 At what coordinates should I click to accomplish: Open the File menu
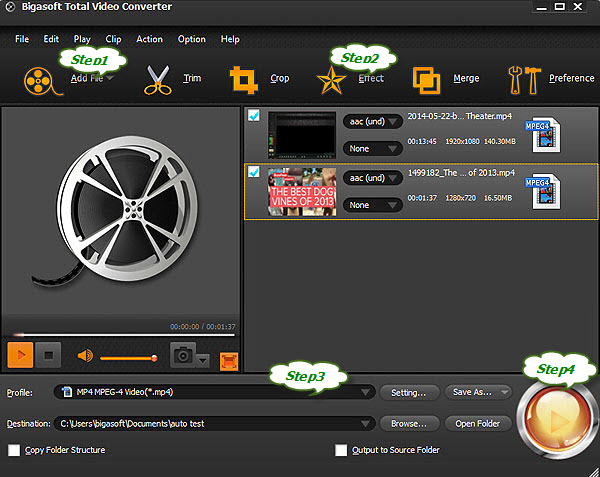22,39
